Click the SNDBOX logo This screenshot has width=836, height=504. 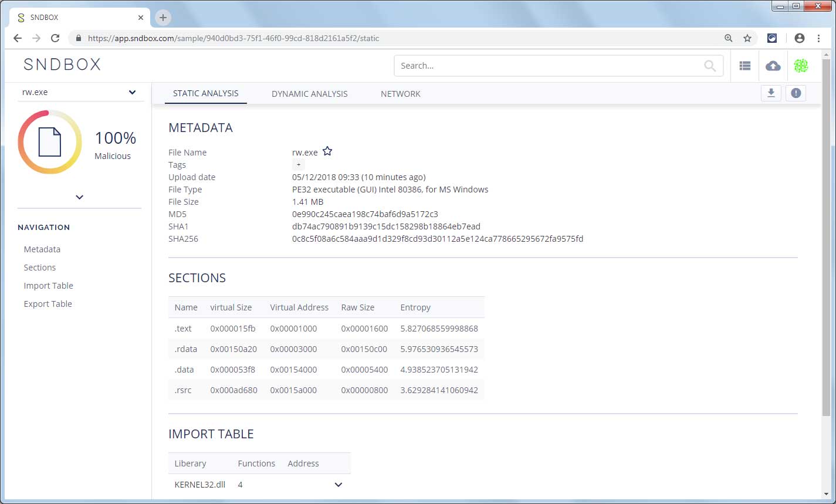tap(62, 65)
